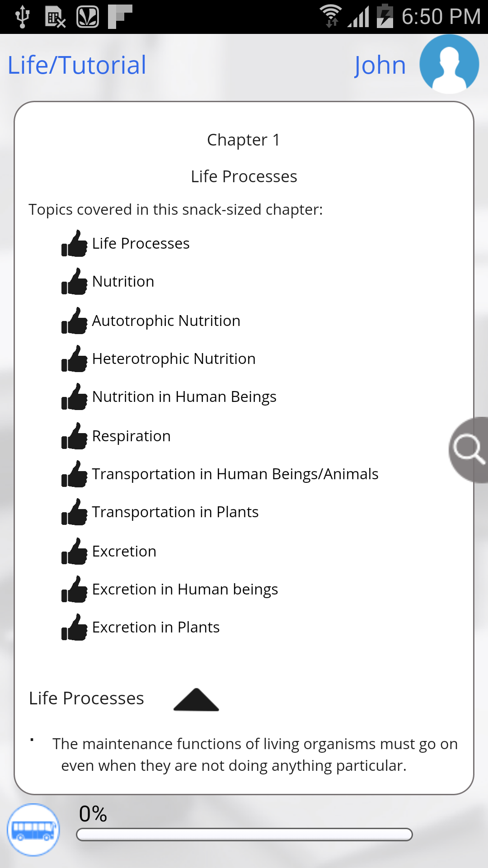Tap the blue bus icon
This screenshot has height=868, width=488.
tap(33, 830)
